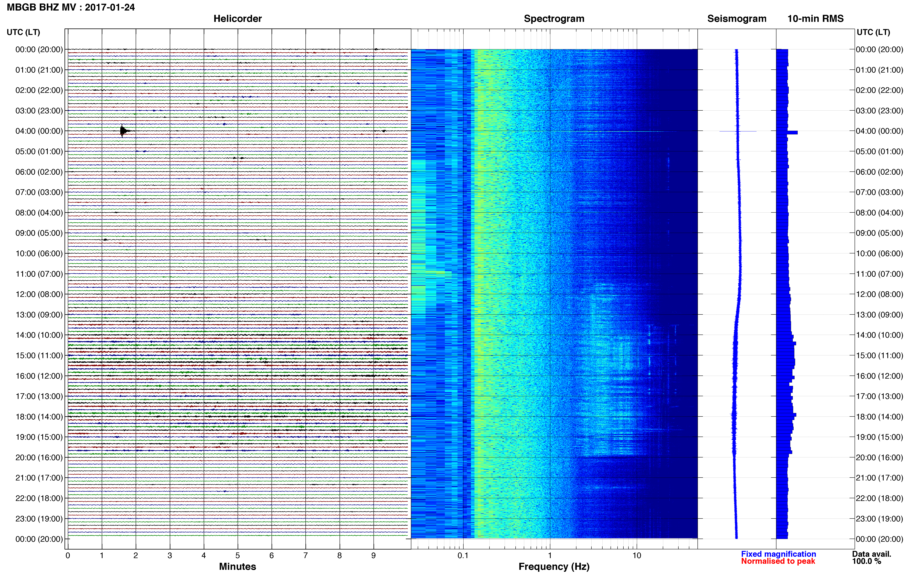Click 02:00 (22:00) label beside Helicorder
This screenshot has width=924, height=578.
click(x=39, y=90)
